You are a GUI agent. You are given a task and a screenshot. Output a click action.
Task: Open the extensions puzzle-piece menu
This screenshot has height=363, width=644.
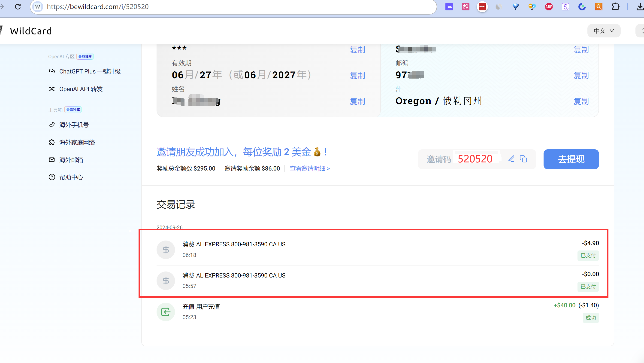(615, 7)
